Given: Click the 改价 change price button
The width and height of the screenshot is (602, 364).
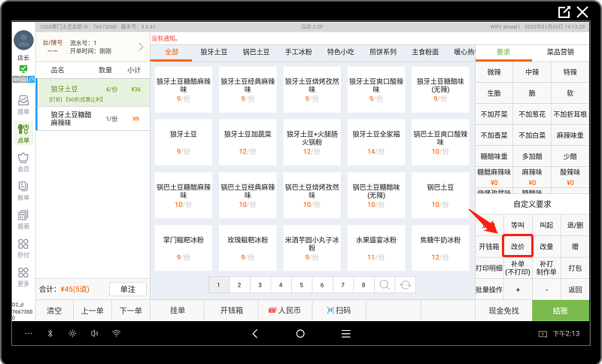Looking at the screenshot, I should point(518,246).
